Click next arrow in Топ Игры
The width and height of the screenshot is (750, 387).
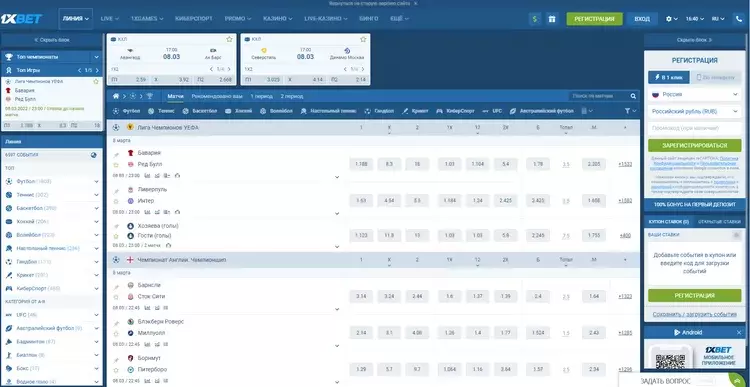97,70
